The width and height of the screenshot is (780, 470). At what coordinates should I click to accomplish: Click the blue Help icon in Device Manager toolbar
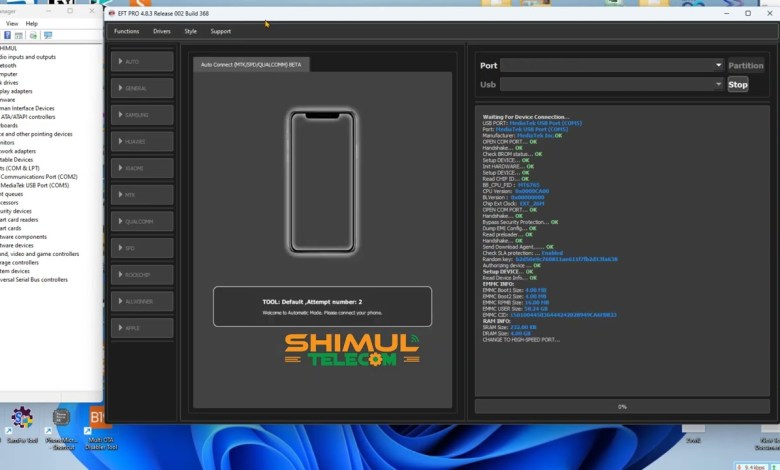pos(7,35)
